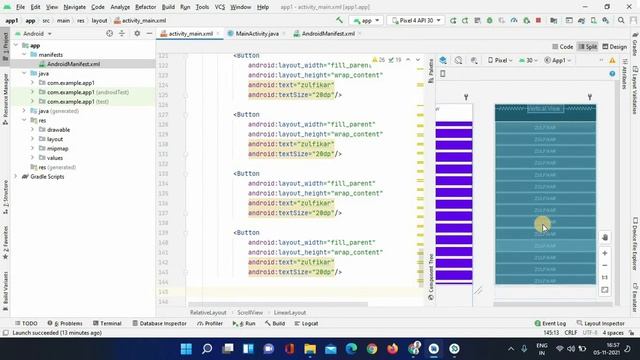Open the Event Log

550,323
